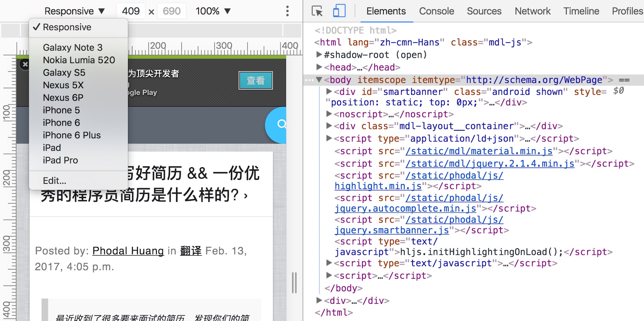Select the closing html tag line

[334, 313]
